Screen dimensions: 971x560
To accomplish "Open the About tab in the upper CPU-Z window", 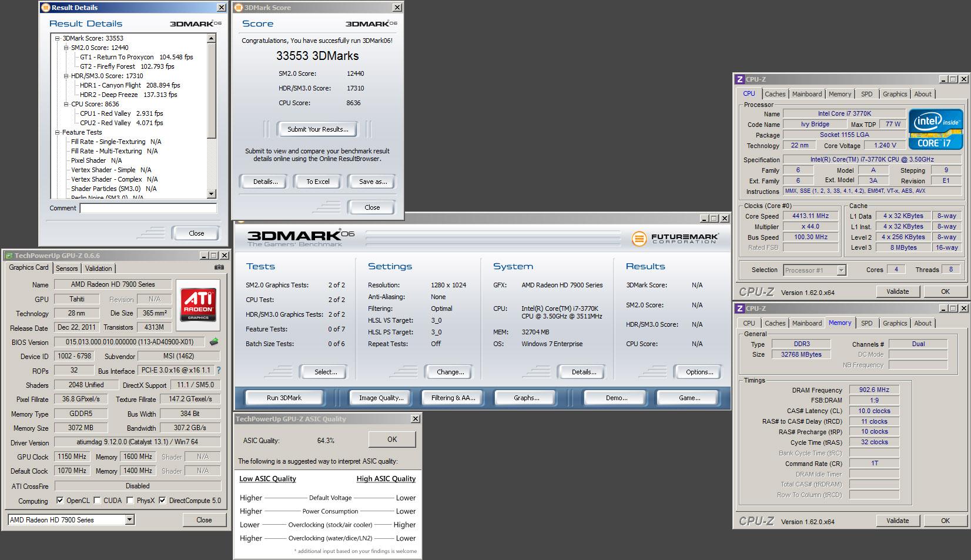I will (x=922, y=94).
